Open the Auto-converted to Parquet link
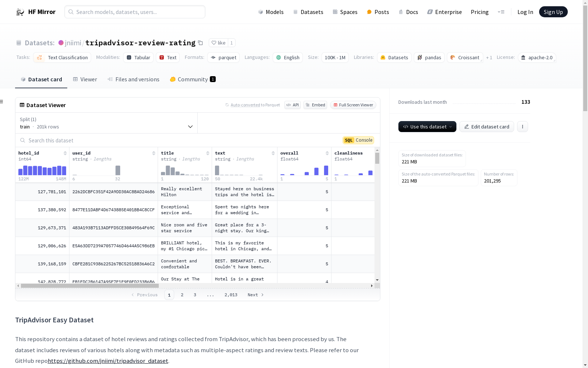 click(245, 105)
